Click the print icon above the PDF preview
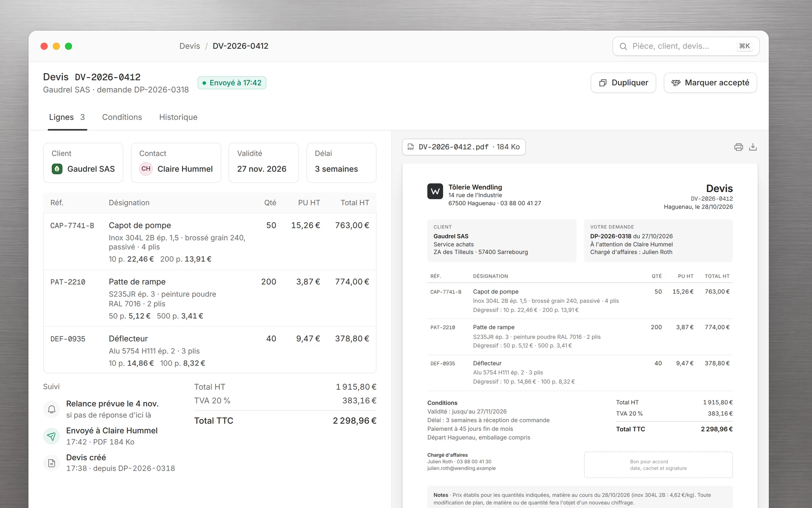Screen dimensions: 812x508 pyautogui.click(x=738, y=147)
